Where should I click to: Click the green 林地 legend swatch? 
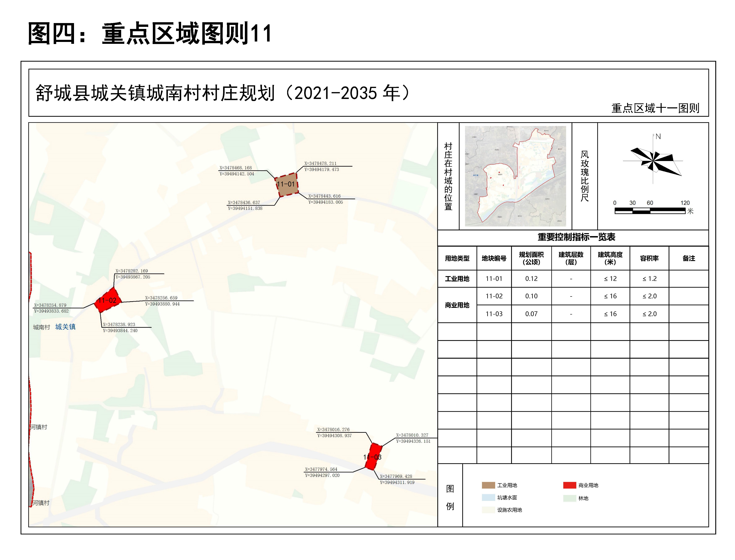point(570,498)
